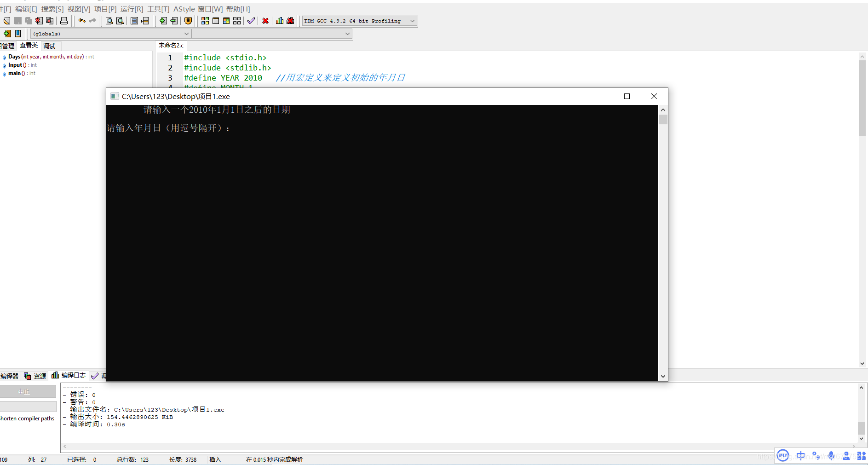The image size is (868, 465).
Task: Open the empty function list dropdown
Action: tap(272, 34)
